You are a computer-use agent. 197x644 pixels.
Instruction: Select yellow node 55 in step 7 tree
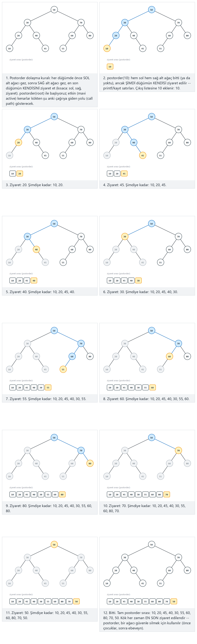click(x=63, y=370)
